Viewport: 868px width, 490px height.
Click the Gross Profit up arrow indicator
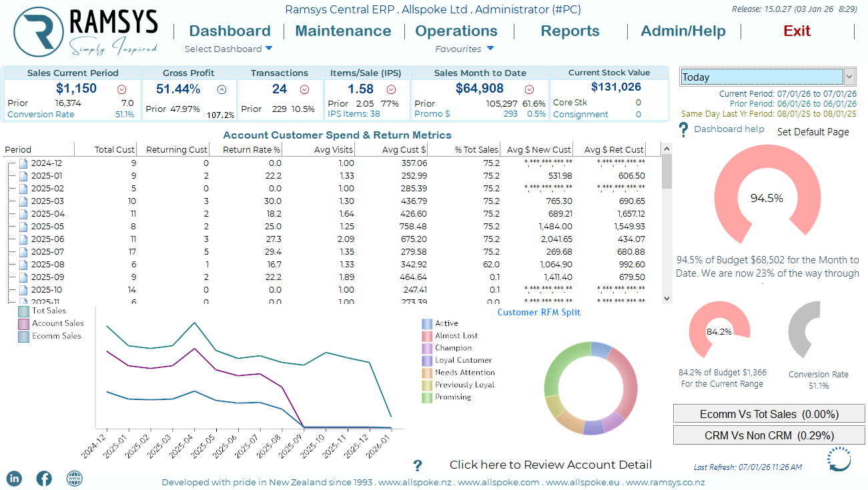[x=222, y=89]
